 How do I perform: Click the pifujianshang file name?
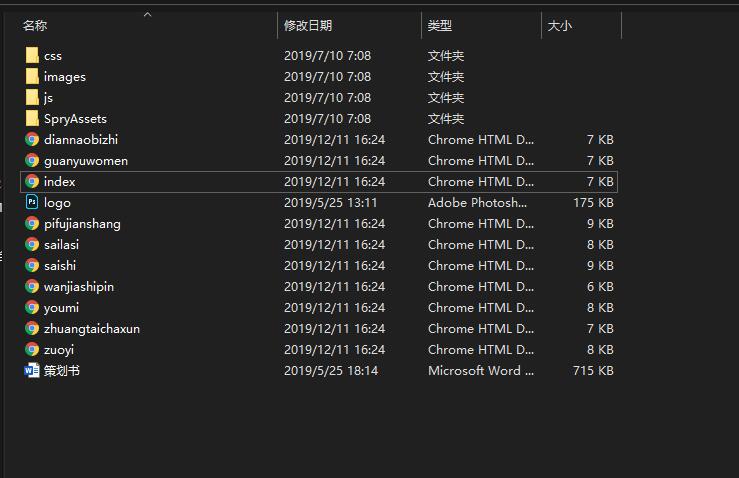pyautogui.click(x=82, y=224)
